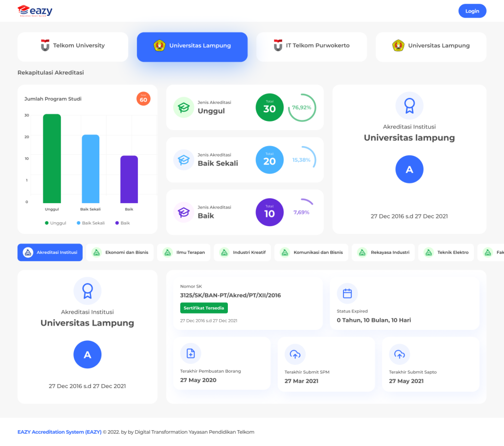Click the award ribbon icon in the top-right card
The height and width of the screenshot is (446, 504).
(x=409, y=106)
